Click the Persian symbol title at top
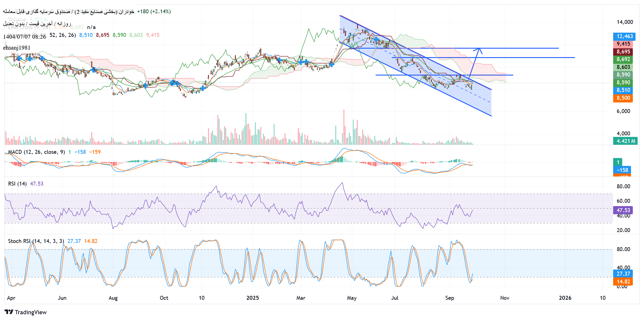The image size is (644, 320). tap(69, 11)
